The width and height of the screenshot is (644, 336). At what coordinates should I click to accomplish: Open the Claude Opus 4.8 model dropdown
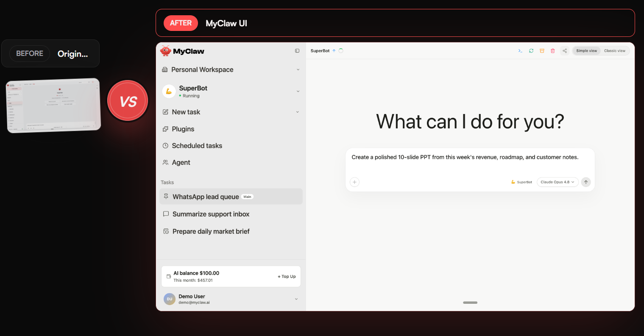[x=558, y=182]
